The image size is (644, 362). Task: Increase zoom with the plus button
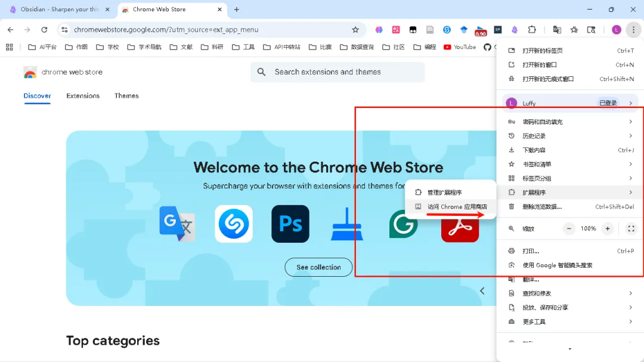click(608, 228)
